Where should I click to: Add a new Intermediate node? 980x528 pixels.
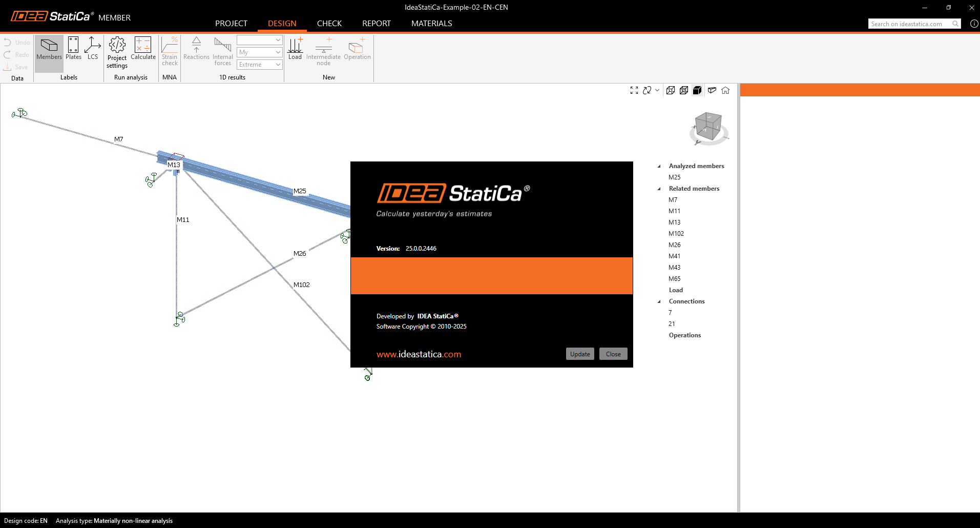click(x=323, y=52)
